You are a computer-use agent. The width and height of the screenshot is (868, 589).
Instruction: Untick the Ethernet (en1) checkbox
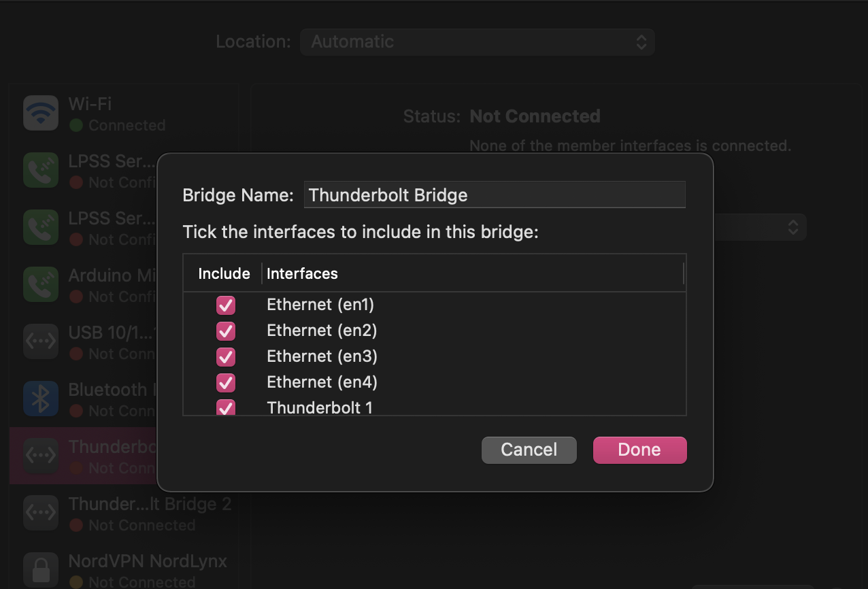pyautogui.click(x=226, y=305)
